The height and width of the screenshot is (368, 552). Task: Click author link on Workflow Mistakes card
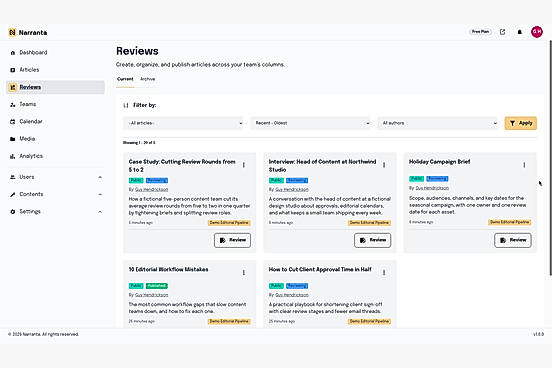tap(151, 295)
